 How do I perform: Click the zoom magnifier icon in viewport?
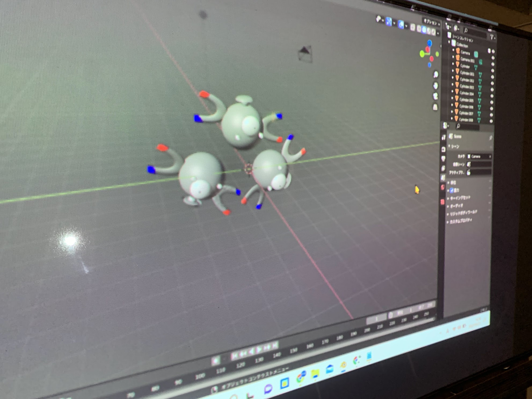coord(436,74)
